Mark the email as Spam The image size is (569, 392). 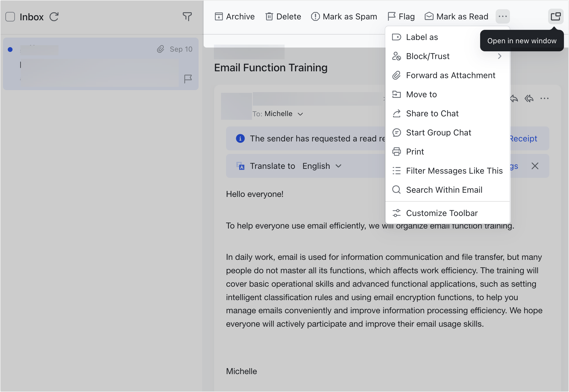point(344,16)
